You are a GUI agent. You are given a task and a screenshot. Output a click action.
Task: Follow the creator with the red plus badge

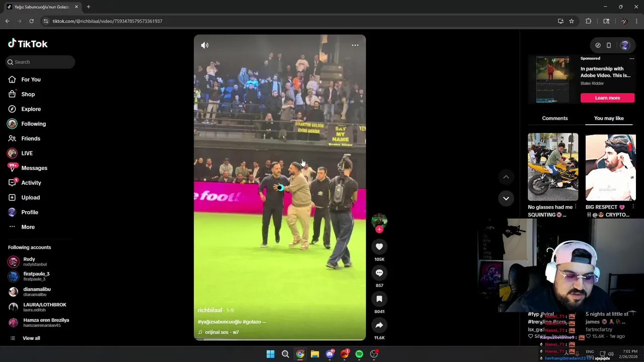(379, 229)
